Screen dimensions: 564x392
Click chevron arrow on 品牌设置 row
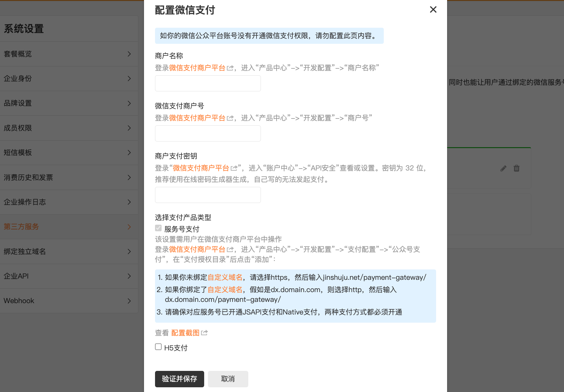(129, 103)
